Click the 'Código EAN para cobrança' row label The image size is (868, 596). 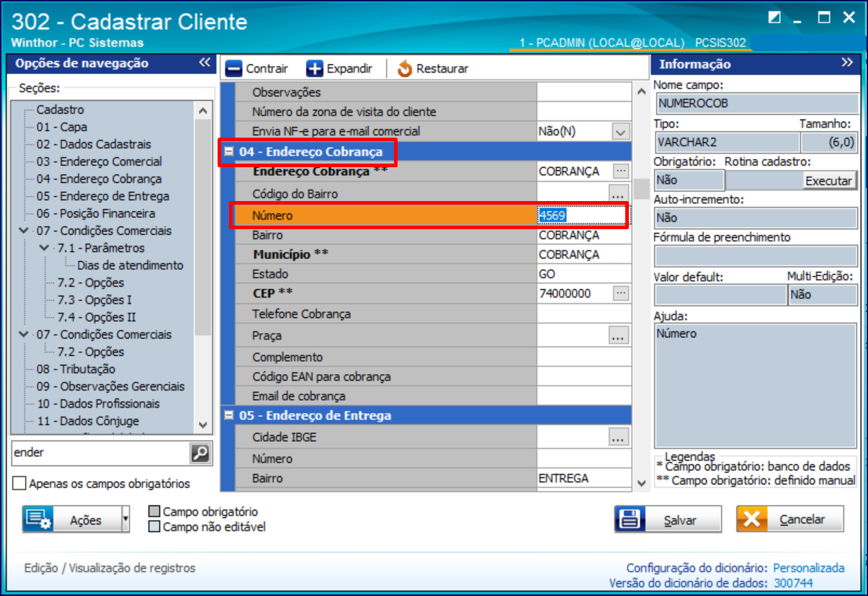click(x=321, y=377)
